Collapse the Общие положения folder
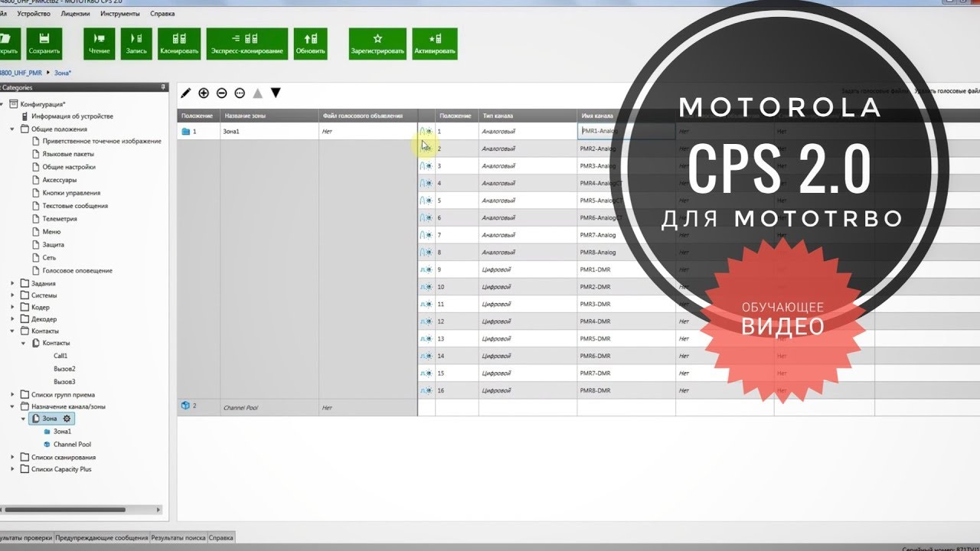Screen dimensions: 980x551 point(13,129)
